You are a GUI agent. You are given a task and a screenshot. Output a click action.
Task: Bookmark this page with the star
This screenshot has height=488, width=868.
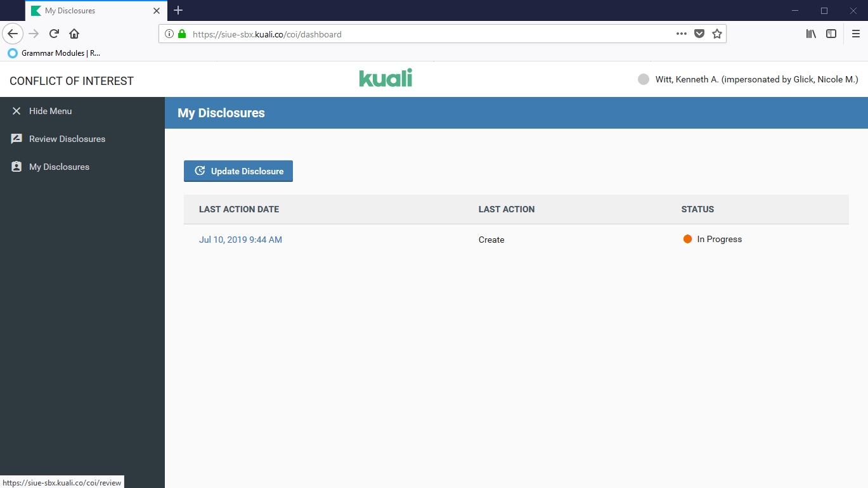tap(717, 34)
